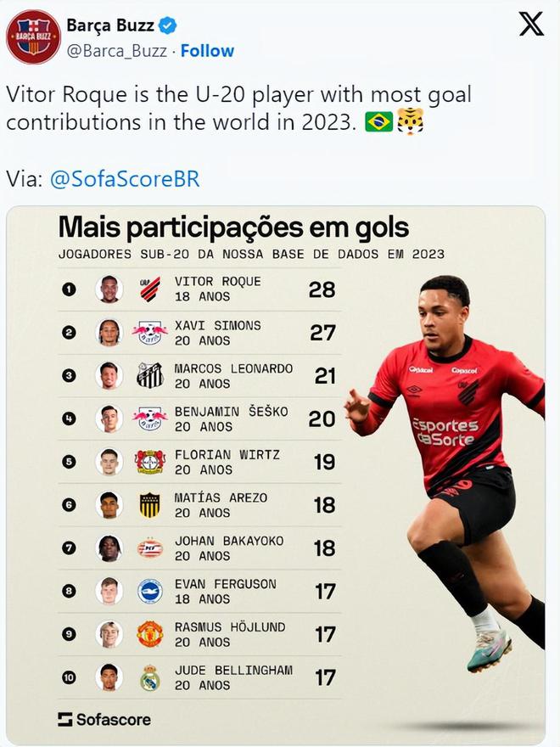Screen dimensions: 560x747
Task: Follow the Barça Buzz account
Action: click(207, 50)
